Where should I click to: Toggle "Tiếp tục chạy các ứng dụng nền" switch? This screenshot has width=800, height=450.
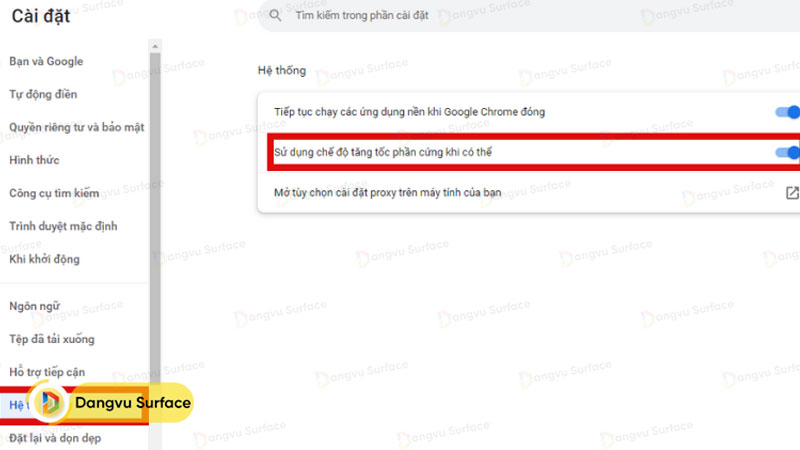(x=789, y=112)
